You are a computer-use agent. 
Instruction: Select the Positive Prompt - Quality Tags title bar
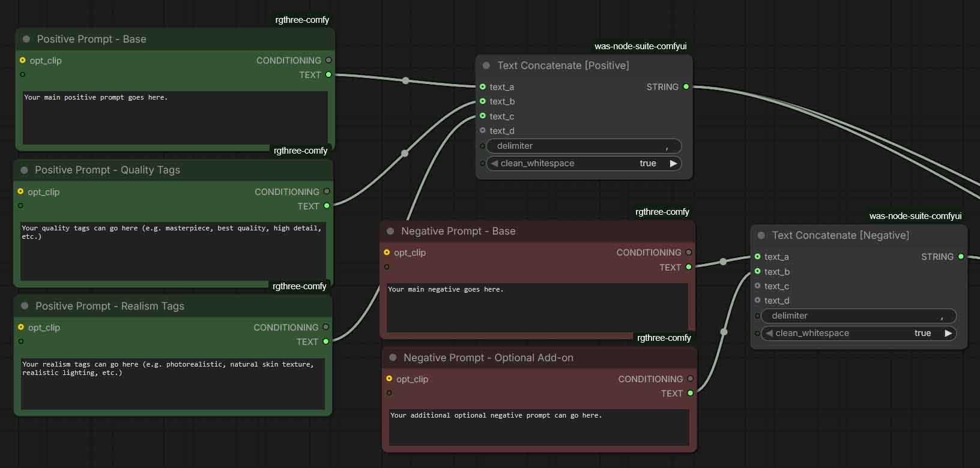pyautogui.click(x=180, y=170)
